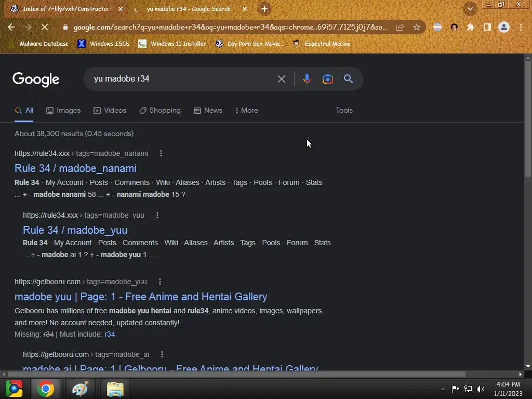Switch to the Videos results tab

point(110,110)
